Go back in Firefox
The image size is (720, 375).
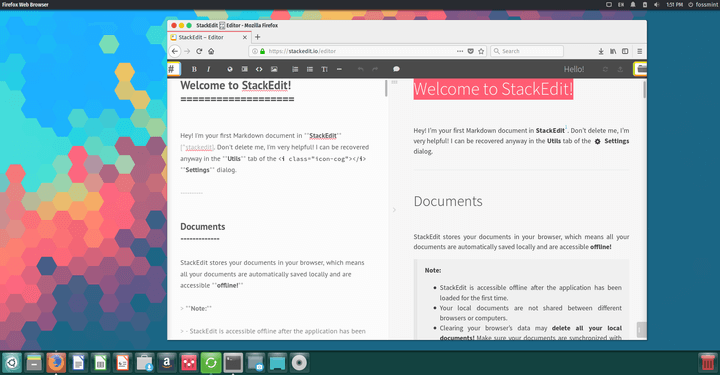click(x=174, y=51)
